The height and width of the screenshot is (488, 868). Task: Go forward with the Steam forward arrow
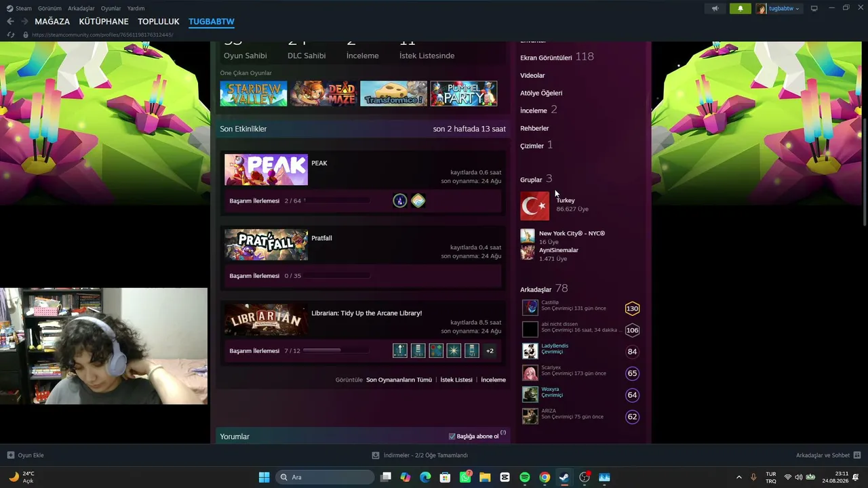tap(24, 22)
